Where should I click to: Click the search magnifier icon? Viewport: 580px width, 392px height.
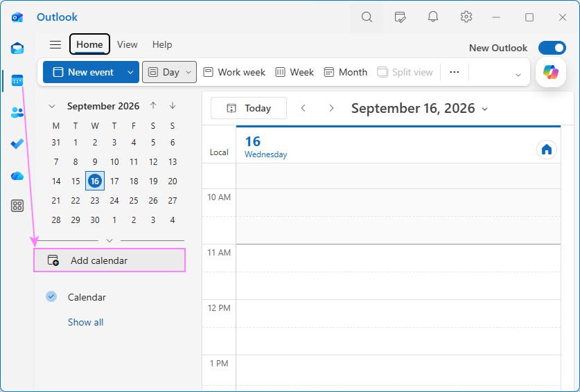click(x=367, y=17)
